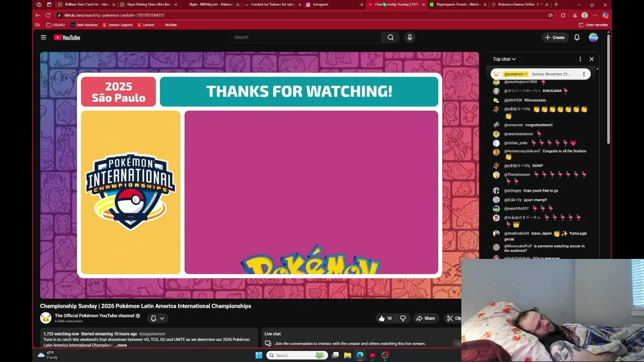Viewport: 644px width, 362px height.
Task: Open the browser three-dot settings menu
Action: [595, 15]
